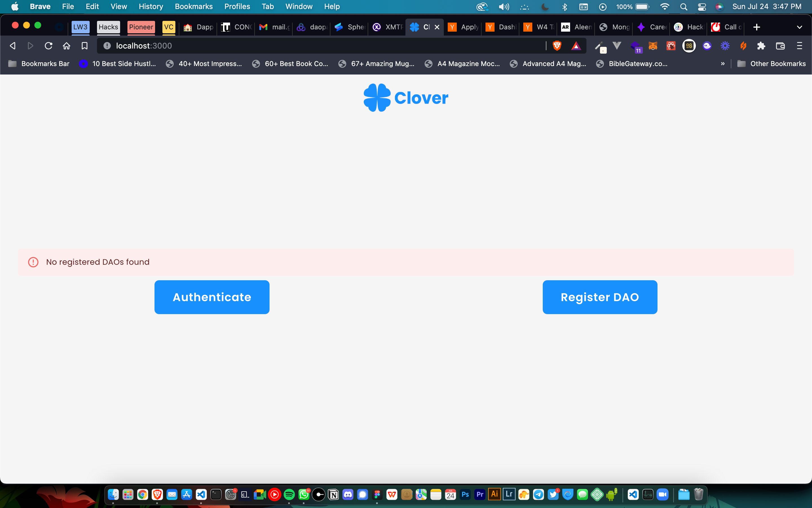Open Spotlight search in menu bar
The width and height of the screenshot is (812, 508).
click(x=683, y=6)
